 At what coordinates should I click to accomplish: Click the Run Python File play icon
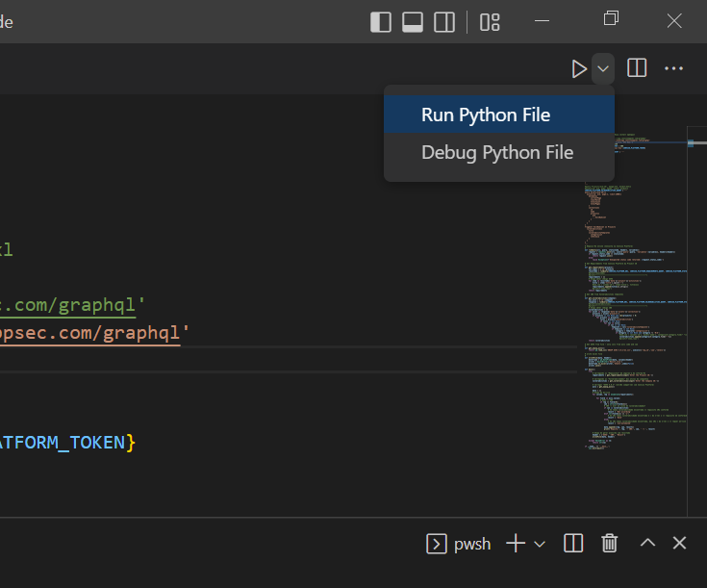(578, 69)
